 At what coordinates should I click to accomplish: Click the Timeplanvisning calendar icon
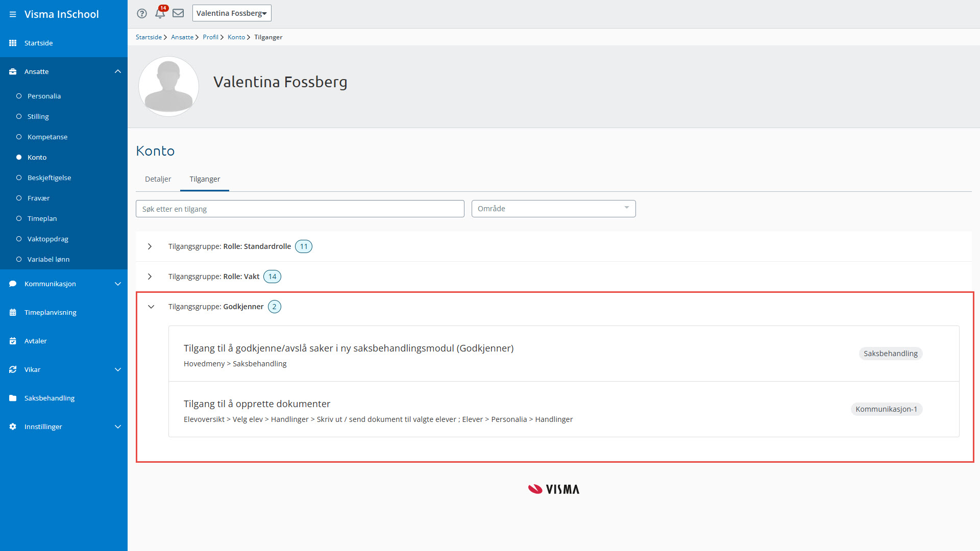tap(13, 312)
